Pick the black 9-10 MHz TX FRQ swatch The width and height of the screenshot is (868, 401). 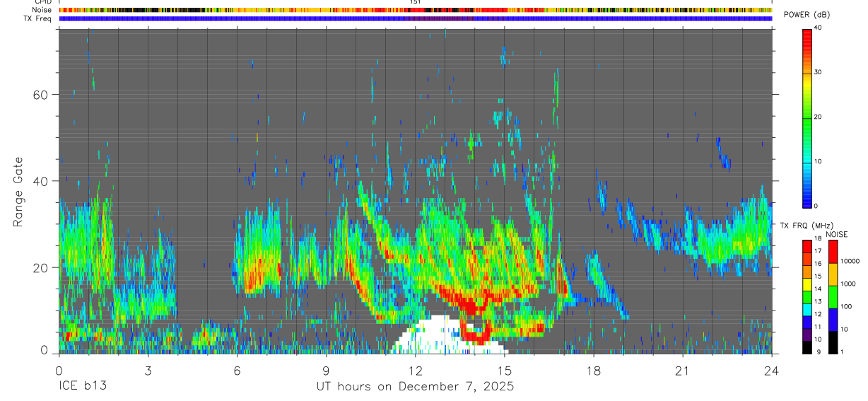807,347
